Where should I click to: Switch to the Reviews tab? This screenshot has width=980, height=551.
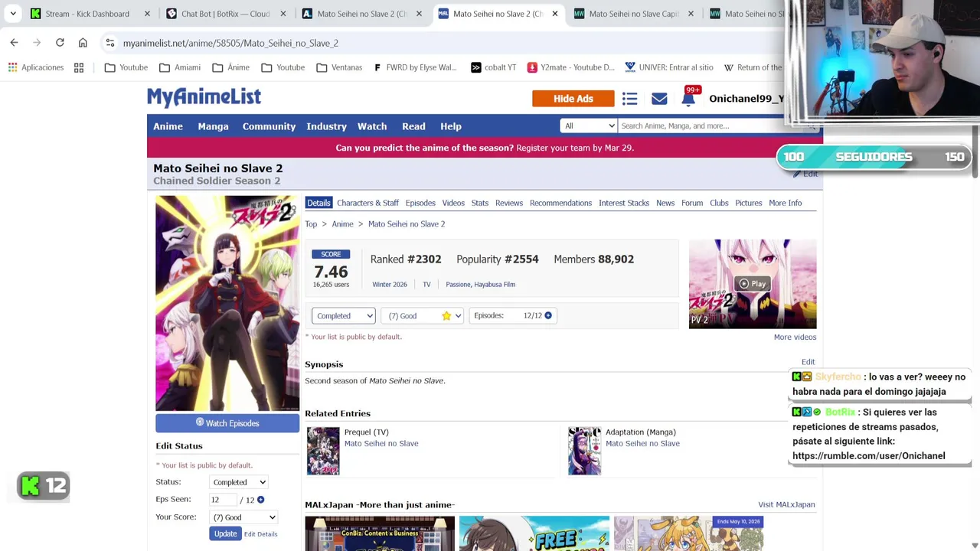tap(509, 203)
